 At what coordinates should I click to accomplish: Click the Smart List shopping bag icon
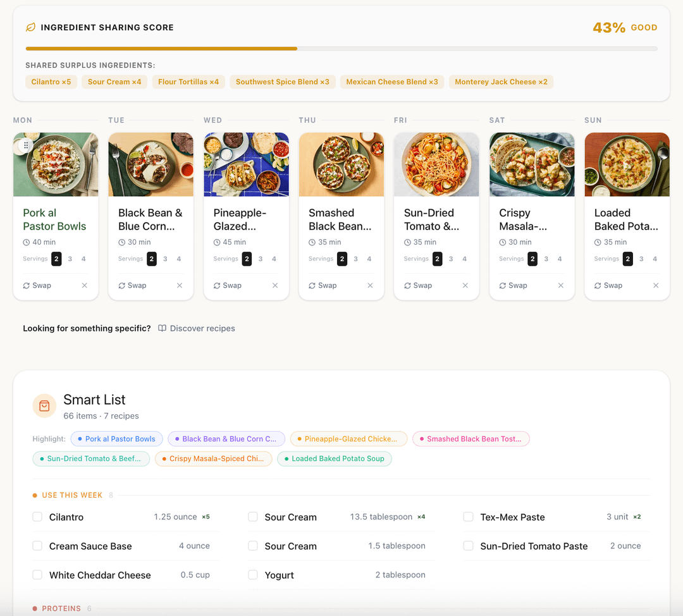[x=44, y=406]
